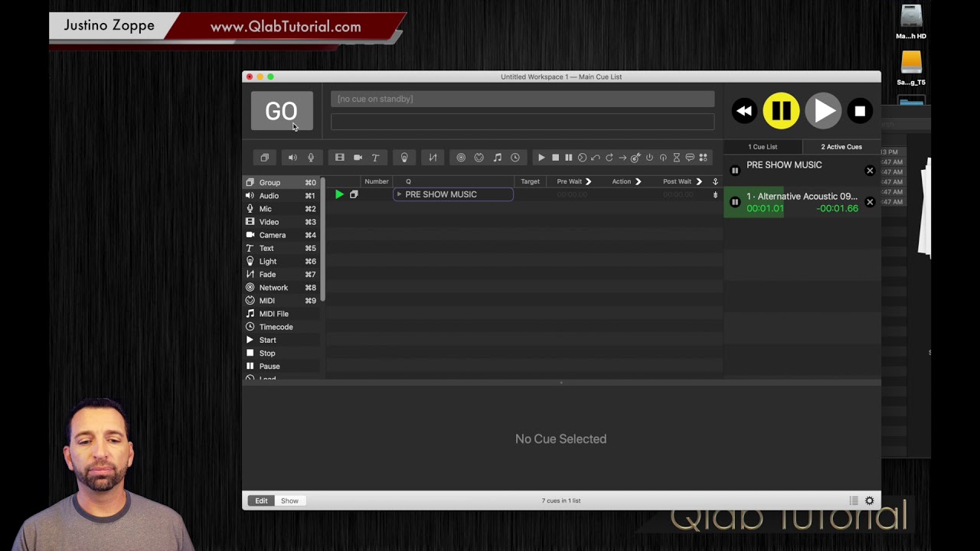Add an Audio cue via toolbar speaker icon
The height and width of the screenshot is (551, 980).
(x=292, y=158)
